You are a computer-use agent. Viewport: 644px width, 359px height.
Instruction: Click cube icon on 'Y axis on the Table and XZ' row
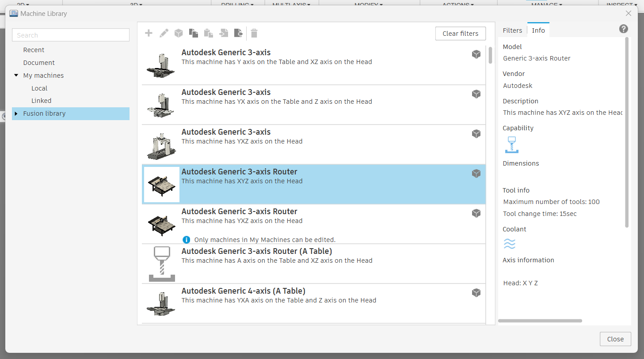(476, 54)
